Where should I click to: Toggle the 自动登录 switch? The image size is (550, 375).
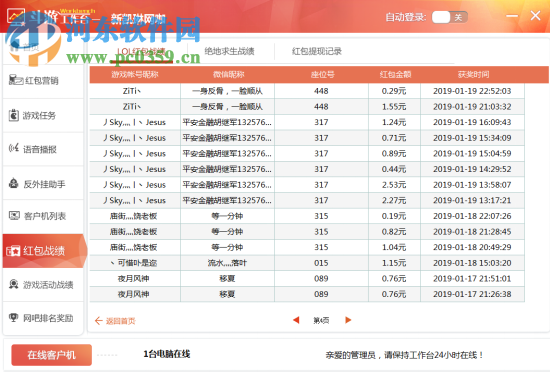pyautogui.click(x=449, y=17)
